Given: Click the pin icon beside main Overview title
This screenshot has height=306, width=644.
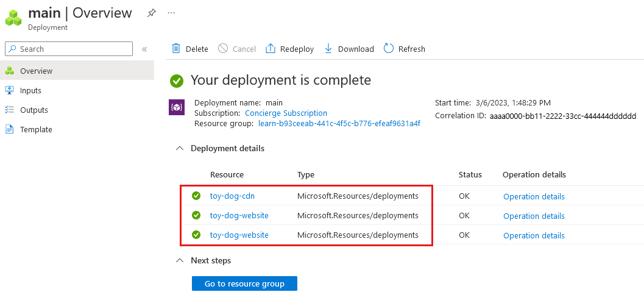Looking at the screenshot, I should [152, 13].
